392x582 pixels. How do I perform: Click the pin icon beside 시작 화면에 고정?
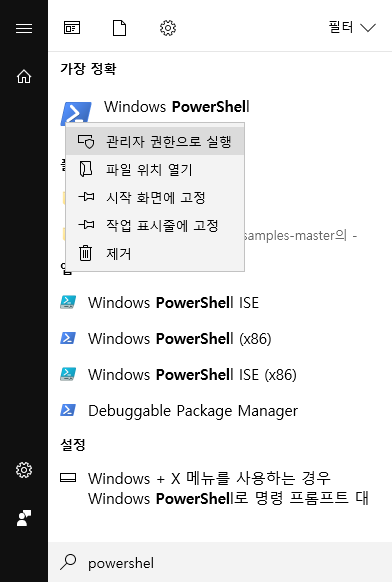click(x=86, y=197)
